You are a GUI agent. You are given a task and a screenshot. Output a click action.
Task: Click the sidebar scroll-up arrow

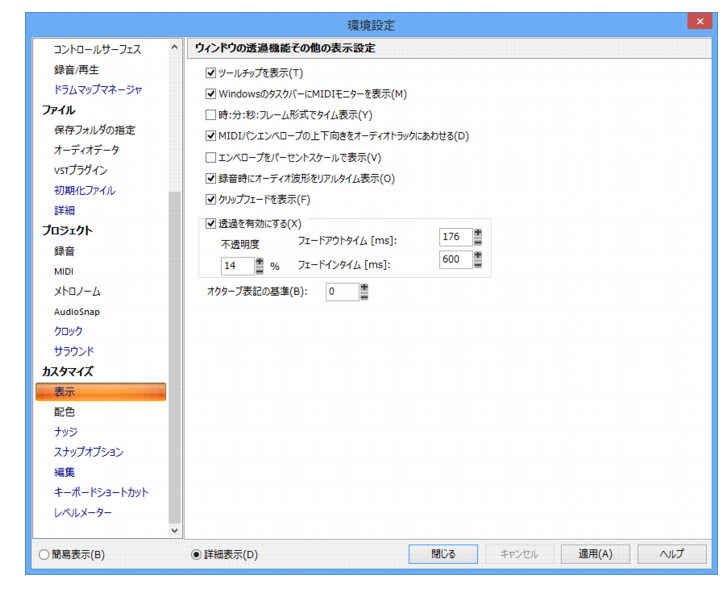click(174, 47)
